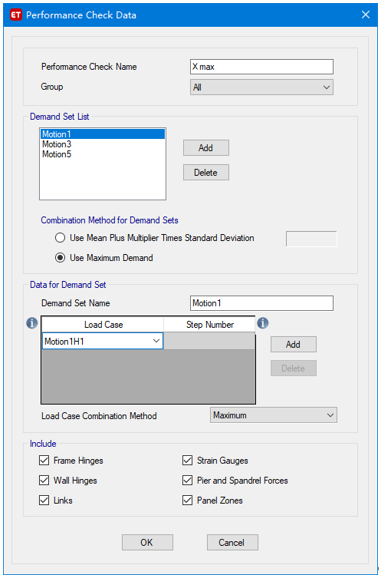Toggle Panel Zones checkbox

click(x=187, y=500)
